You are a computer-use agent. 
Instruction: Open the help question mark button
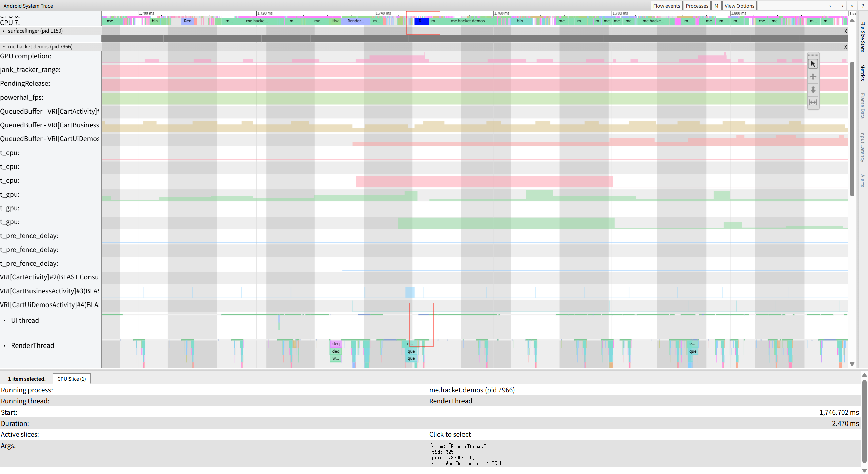point(863,6)
